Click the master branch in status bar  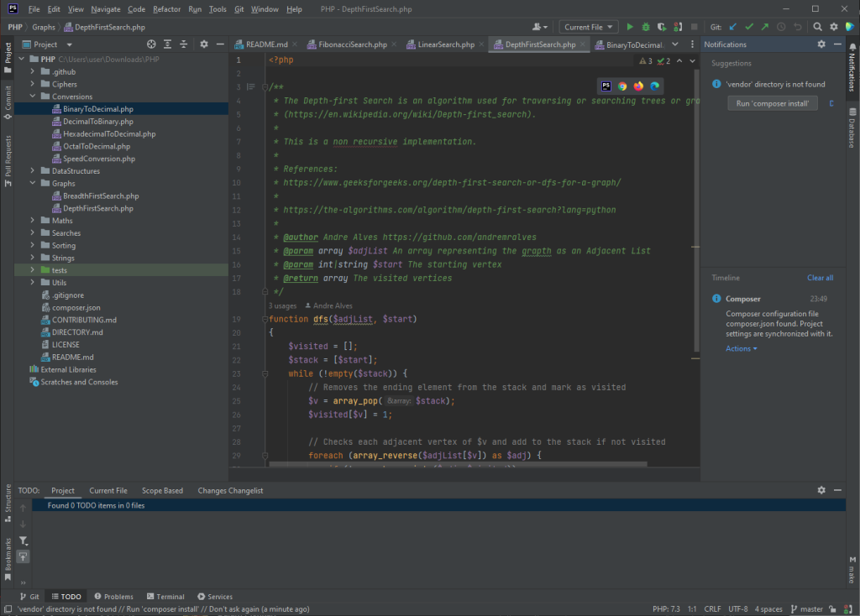807,609
